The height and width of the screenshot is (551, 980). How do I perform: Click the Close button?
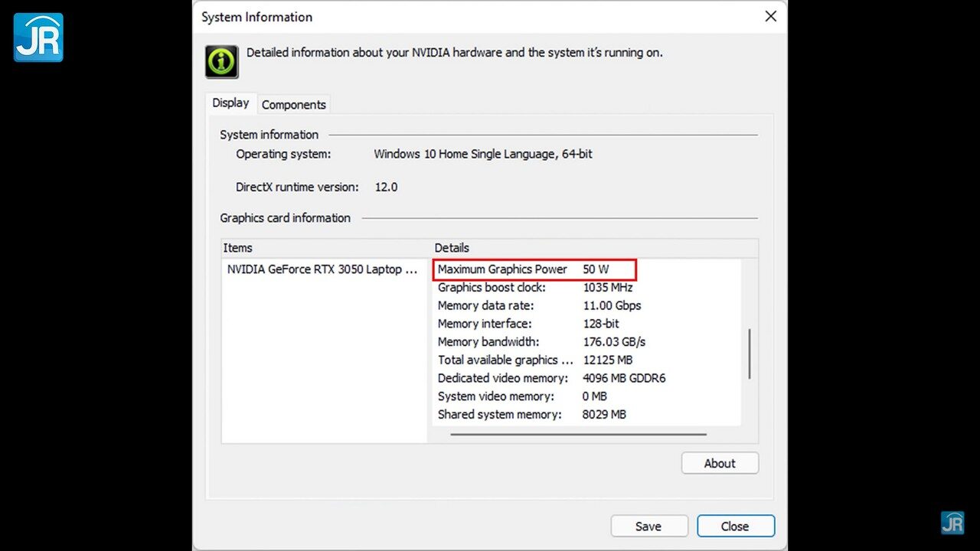(735, 526)
